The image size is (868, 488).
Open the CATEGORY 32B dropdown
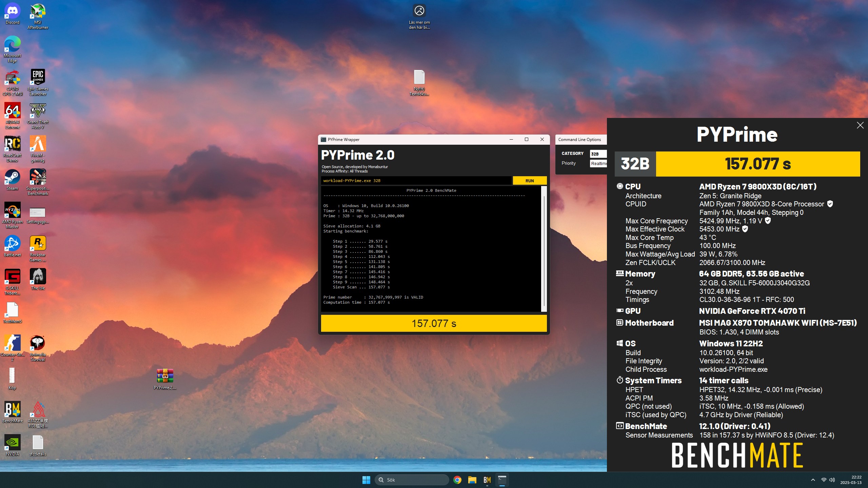598,154
